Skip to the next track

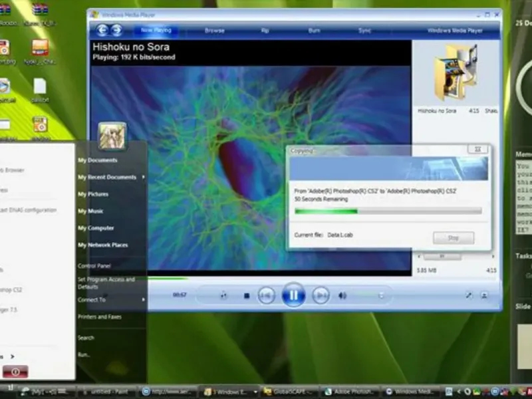321,295
